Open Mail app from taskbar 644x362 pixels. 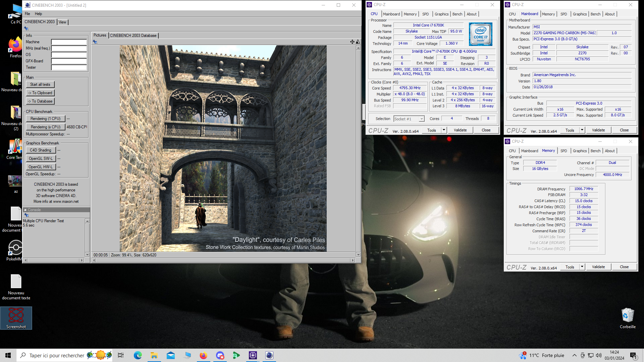pos(171,355)
